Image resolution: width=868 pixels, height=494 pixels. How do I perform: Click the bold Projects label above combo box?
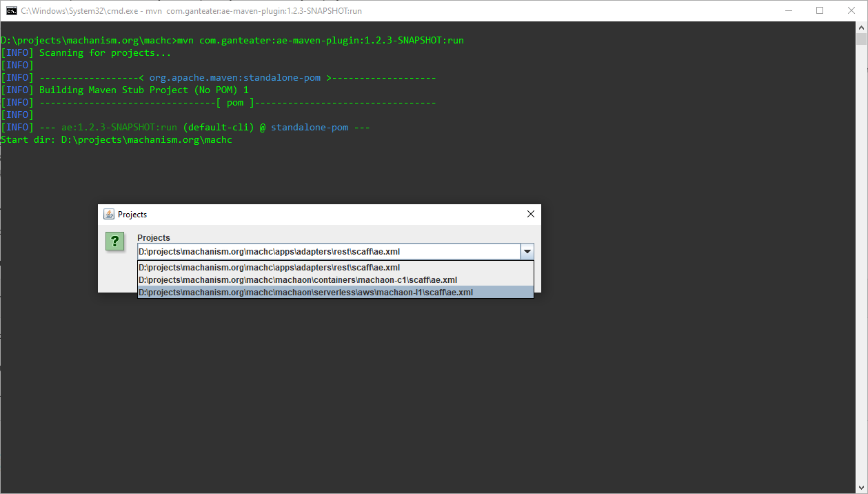click(x=154, y=238)
